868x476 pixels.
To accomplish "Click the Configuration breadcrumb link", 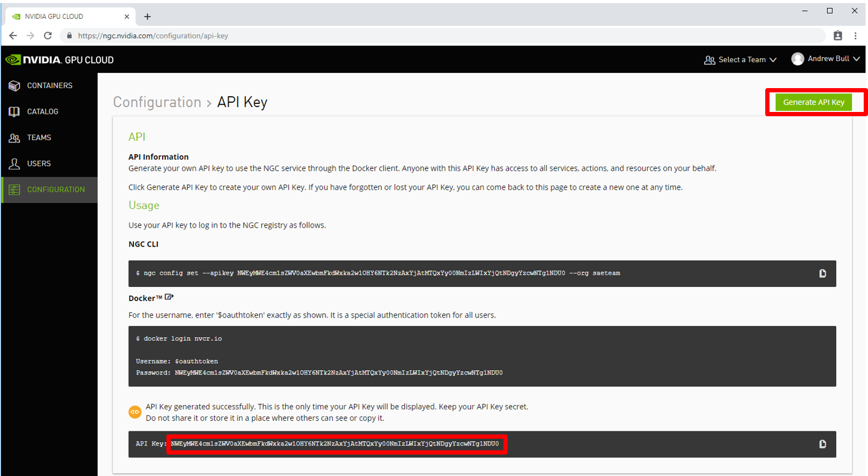I will point(157,102).
